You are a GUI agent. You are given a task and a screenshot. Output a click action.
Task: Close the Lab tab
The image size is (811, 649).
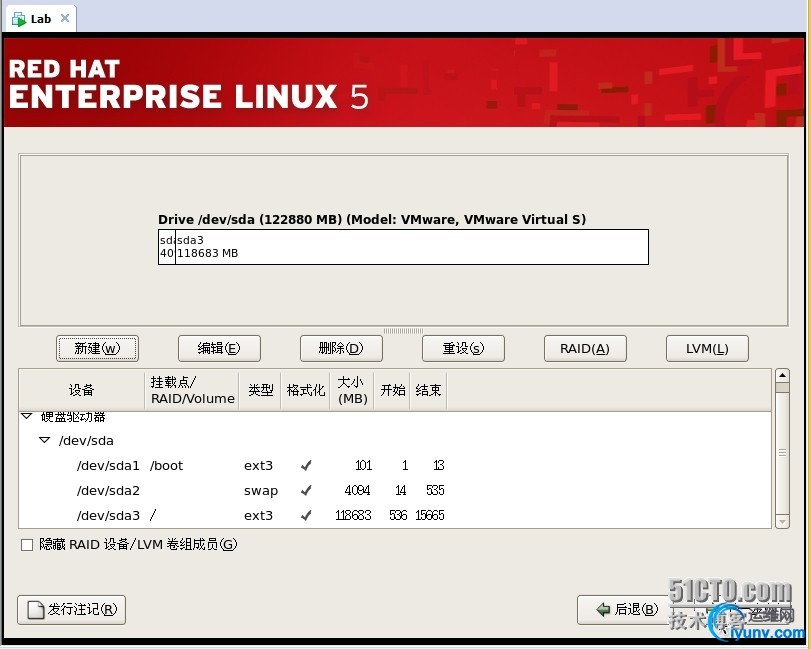(65, 18)
